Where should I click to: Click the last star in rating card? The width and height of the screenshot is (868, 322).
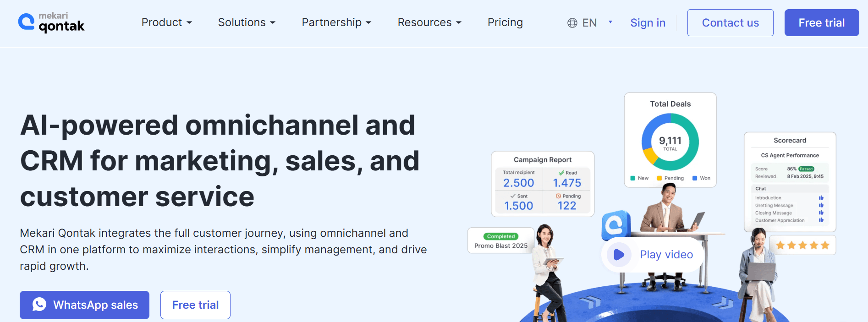pyautogui.click(x=825, y=245)
